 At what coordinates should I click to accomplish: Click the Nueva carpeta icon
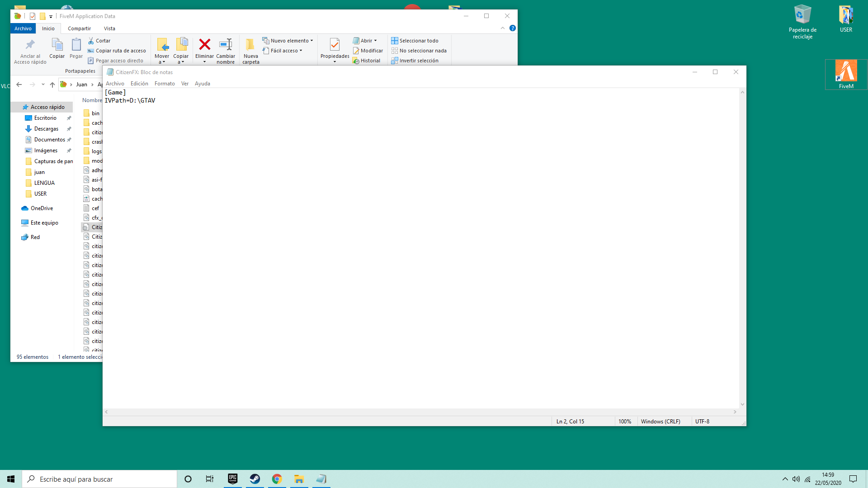pyautogui.click(x=250, y=44)
